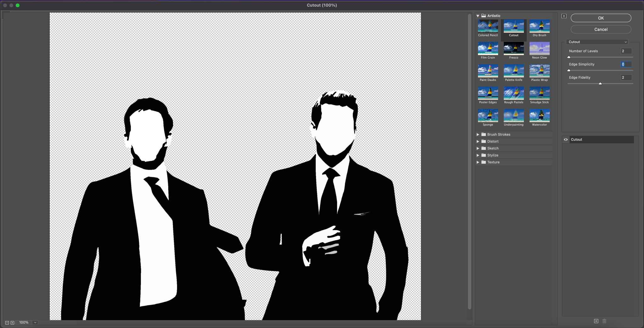Click the Number of Levels input field
Image resolution: width=644 pixels, height=328 pixels.
pyautogui.click(x=626, y=51)
